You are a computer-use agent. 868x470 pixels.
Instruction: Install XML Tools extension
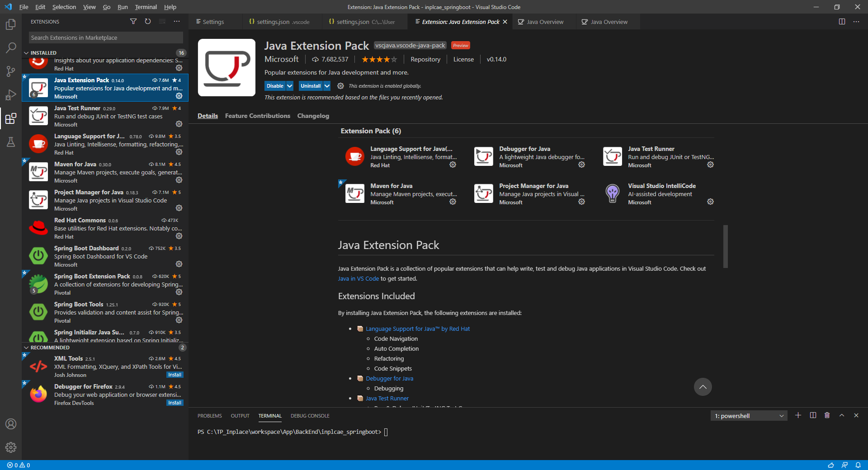tap(175, 375)
